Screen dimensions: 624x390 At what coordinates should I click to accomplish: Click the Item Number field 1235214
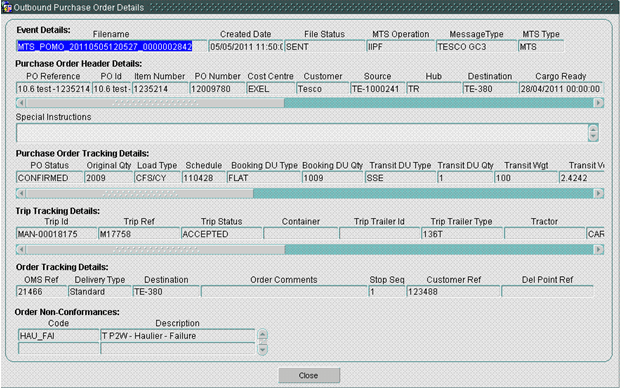(160, 89)
